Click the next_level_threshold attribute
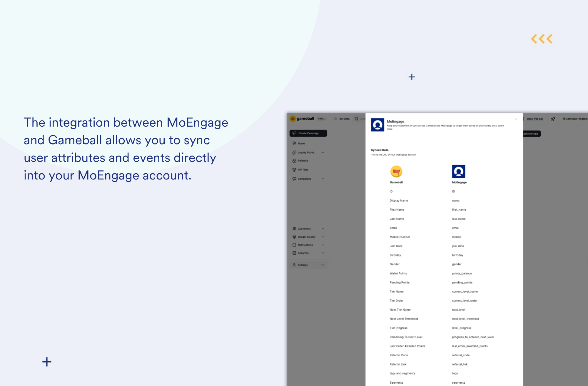This screenshot has width=588, height=386. coord(465,319)
